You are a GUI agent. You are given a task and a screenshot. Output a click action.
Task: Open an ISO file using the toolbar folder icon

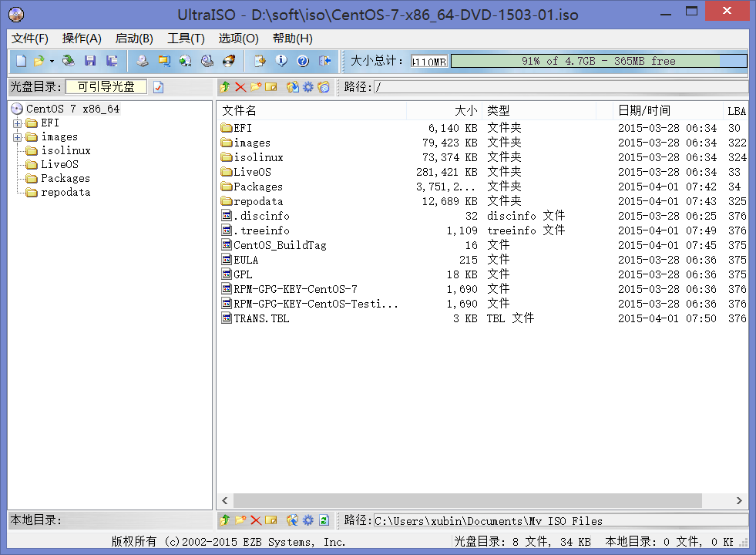[x=39, y=61]
